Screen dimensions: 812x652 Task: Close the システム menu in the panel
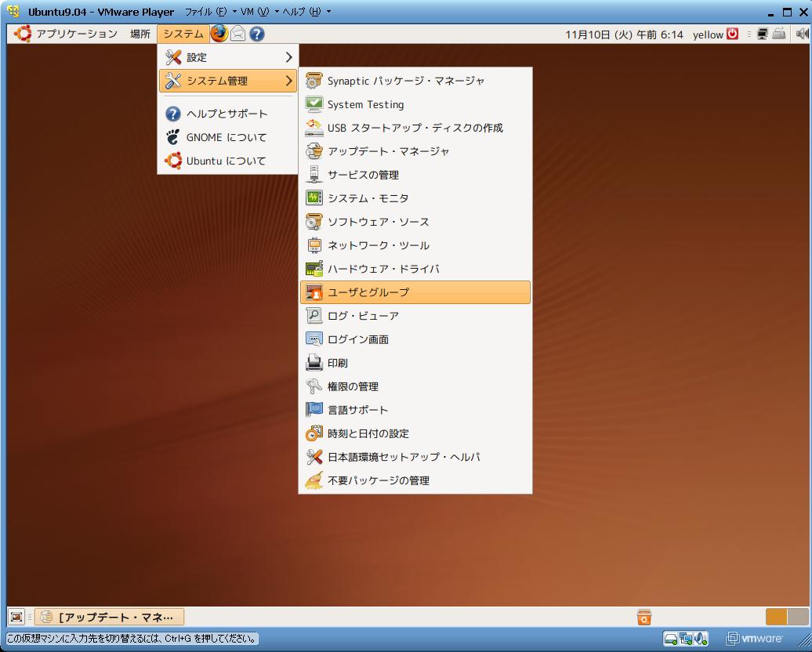click(183, 34)
